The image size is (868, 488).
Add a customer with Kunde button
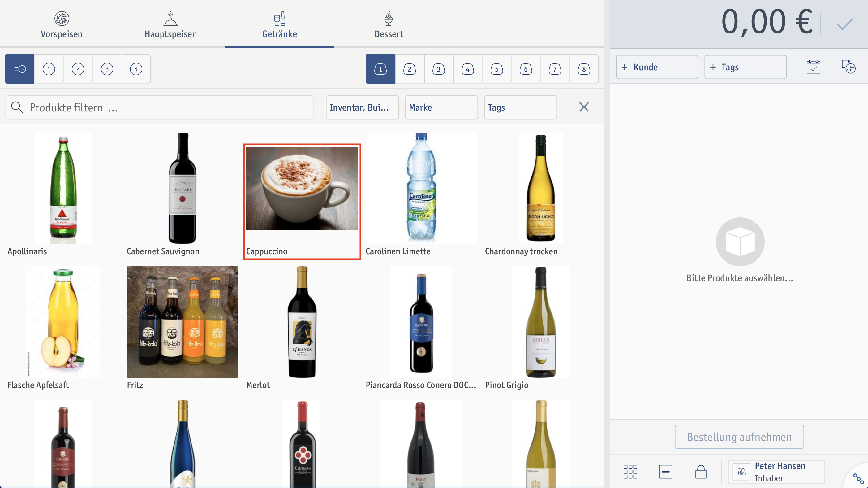(657, 67)
